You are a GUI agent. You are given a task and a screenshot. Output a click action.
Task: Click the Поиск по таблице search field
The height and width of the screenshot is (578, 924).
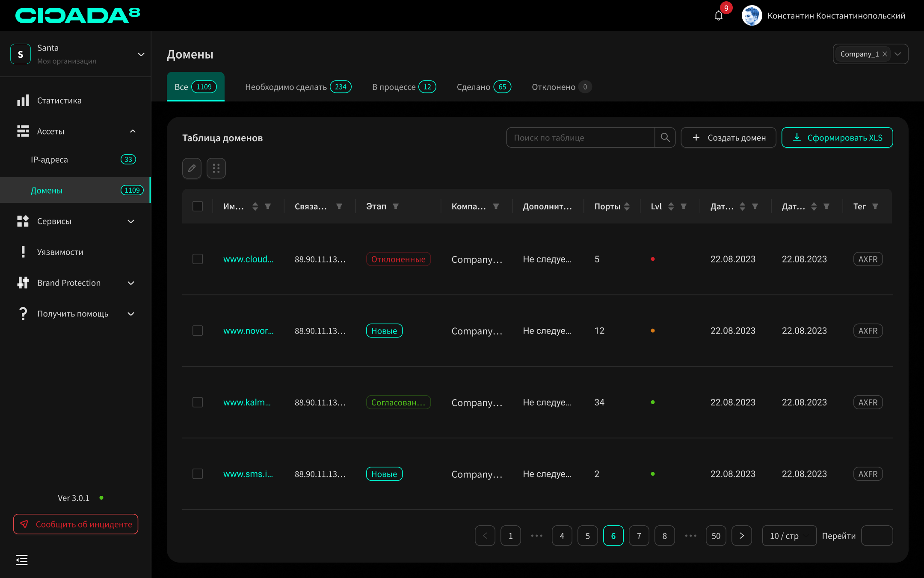[x=580, y=137]
